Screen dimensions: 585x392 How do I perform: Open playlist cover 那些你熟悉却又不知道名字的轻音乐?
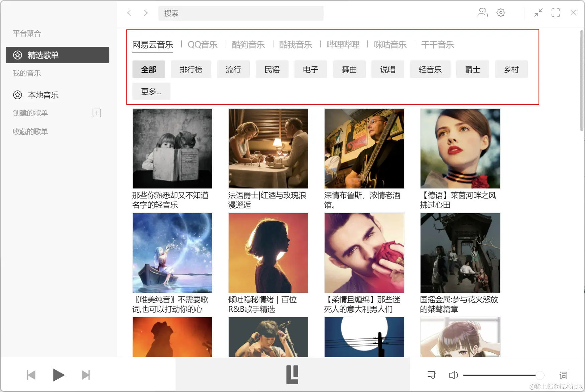(x=172, y=149)
